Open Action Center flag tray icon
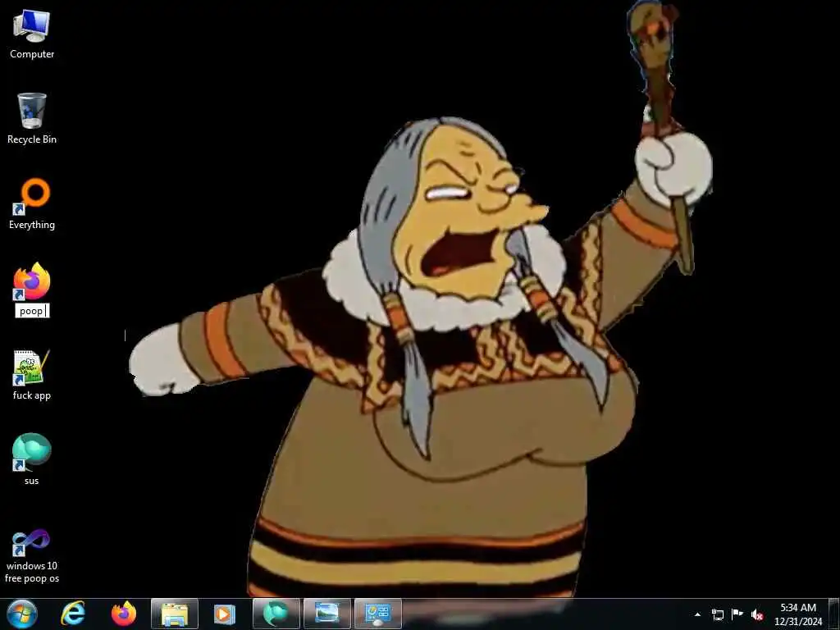 click(737, 614)
